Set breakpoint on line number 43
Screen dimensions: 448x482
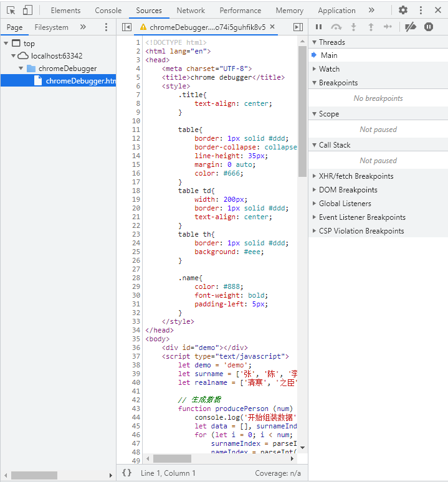(136, 409)
